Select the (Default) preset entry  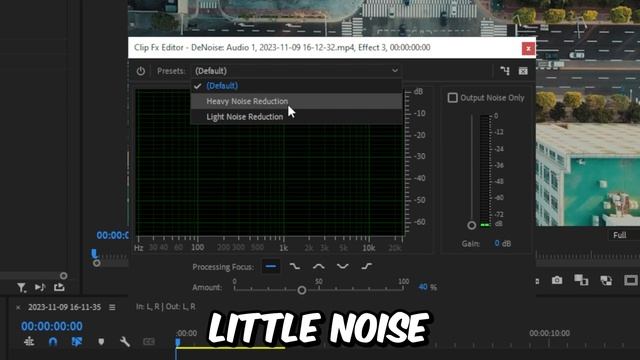[297, 86]
